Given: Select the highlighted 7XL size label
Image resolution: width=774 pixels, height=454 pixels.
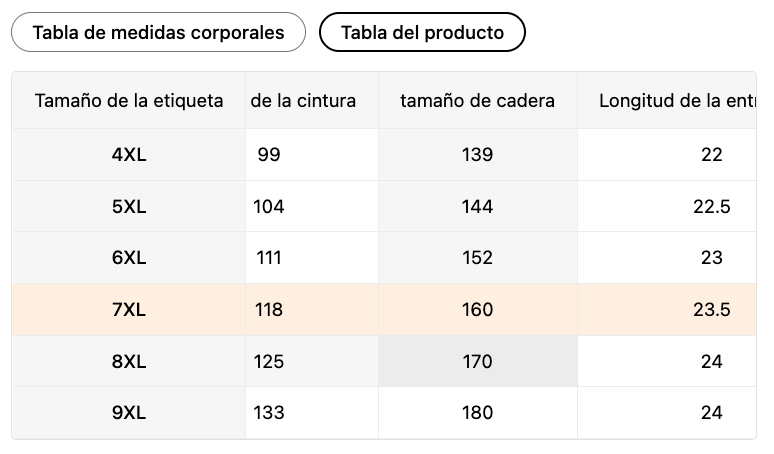Looking at the screenshot, I should tap(129, 310).
